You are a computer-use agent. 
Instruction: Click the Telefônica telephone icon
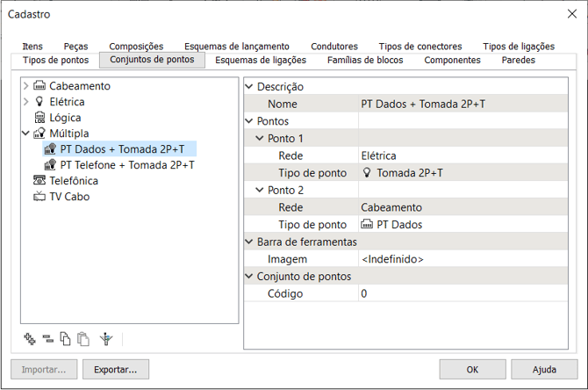coord(39,181)
